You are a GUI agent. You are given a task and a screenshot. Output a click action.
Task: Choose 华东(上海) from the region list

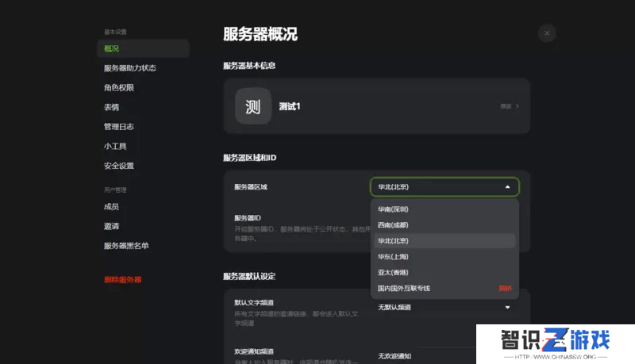(444, 256)
